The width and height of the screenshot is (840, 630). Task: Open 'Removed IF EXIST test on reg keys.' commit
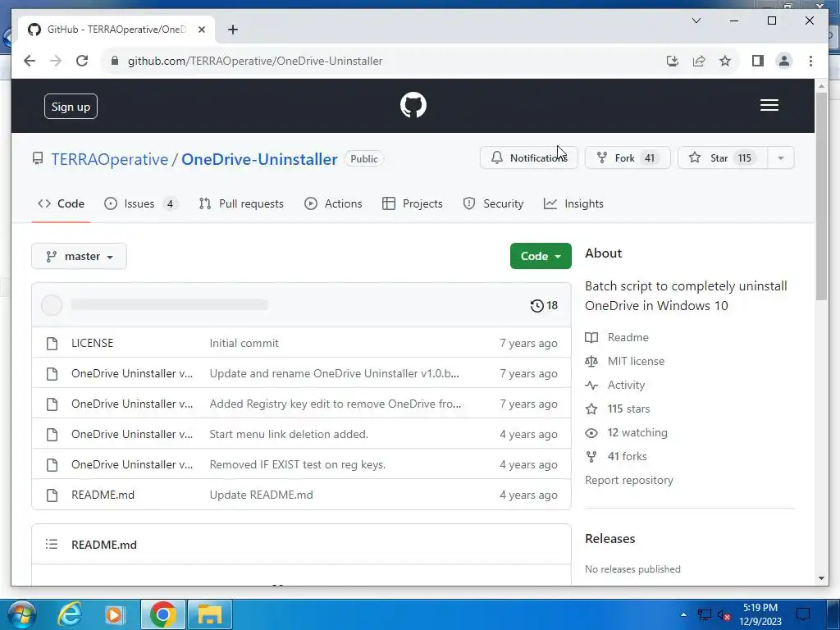coord(297,464)
